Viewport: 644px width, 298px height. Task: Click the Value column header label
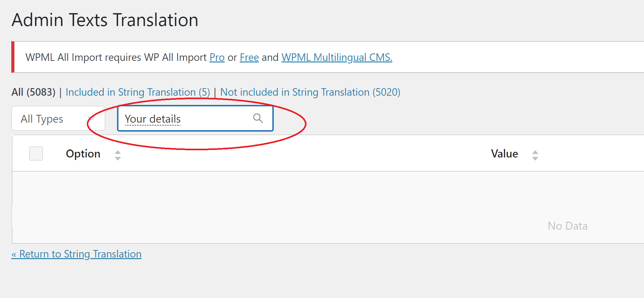505,154
